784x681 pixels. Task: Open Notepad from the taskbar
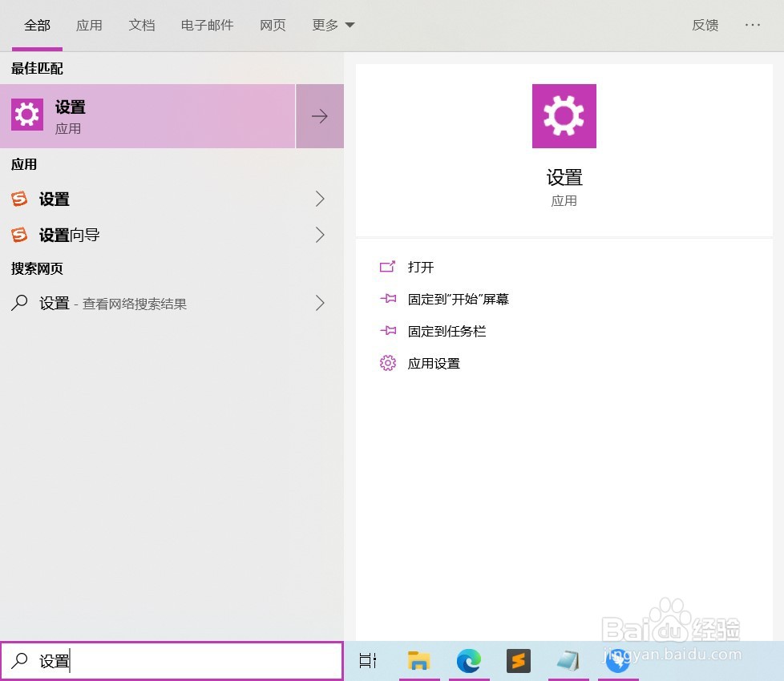coord(568,661)
